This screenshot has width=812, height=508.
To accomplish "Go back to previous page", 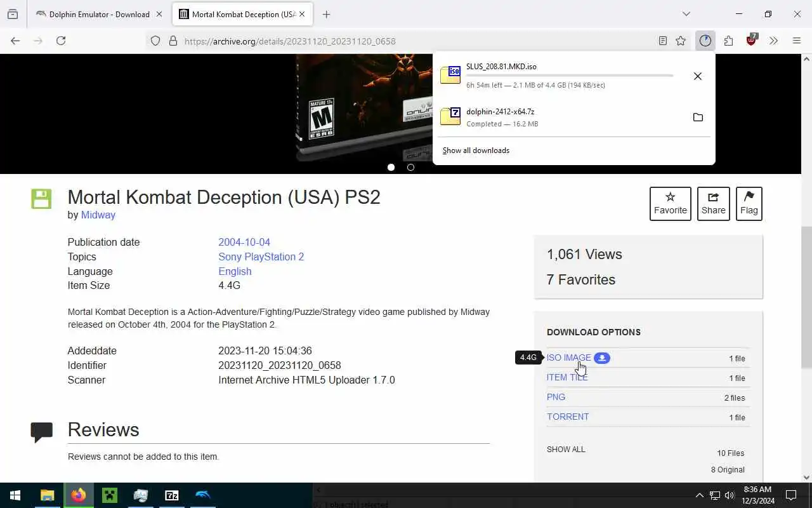I will [x=15, y=41].
